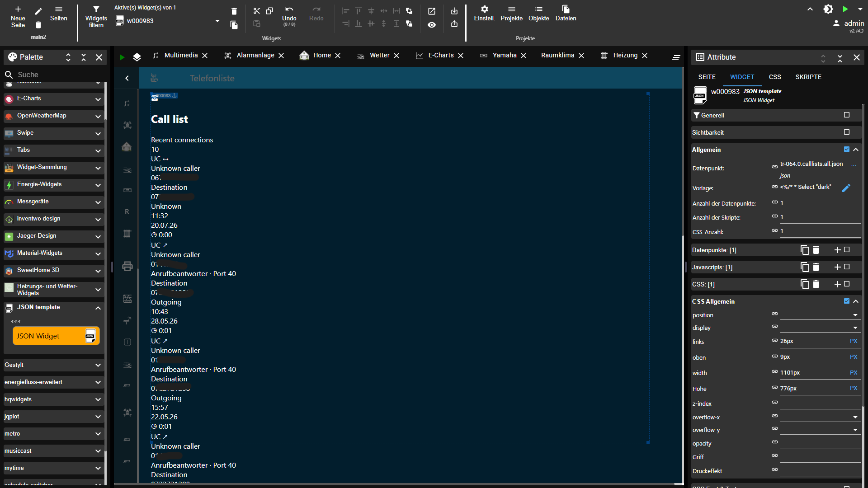The height and width of the screenshot is (488, 868).
Task: Toggle the theme brightness icon
Action: coord(828,9)
